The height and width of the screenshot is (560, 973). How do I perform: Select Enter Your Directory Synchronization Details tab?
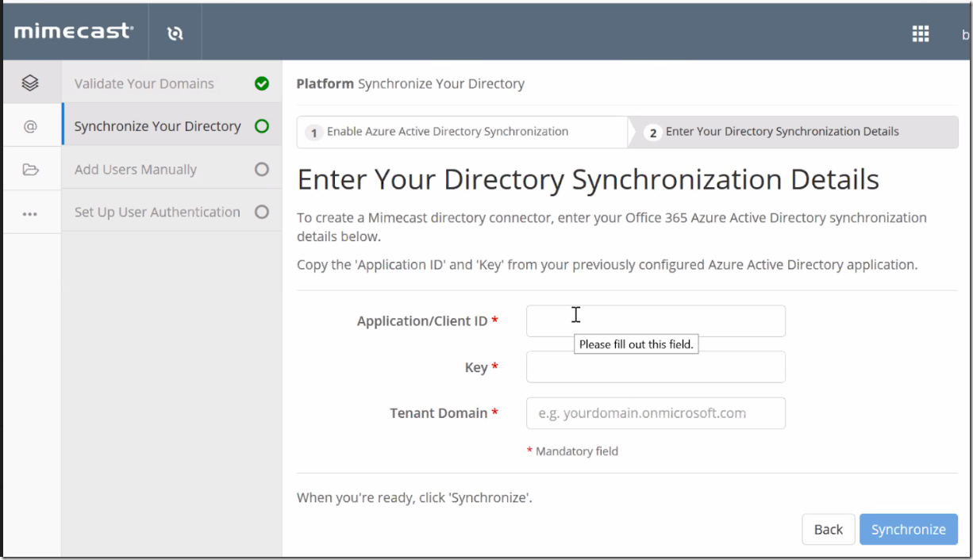click(794, 132)
